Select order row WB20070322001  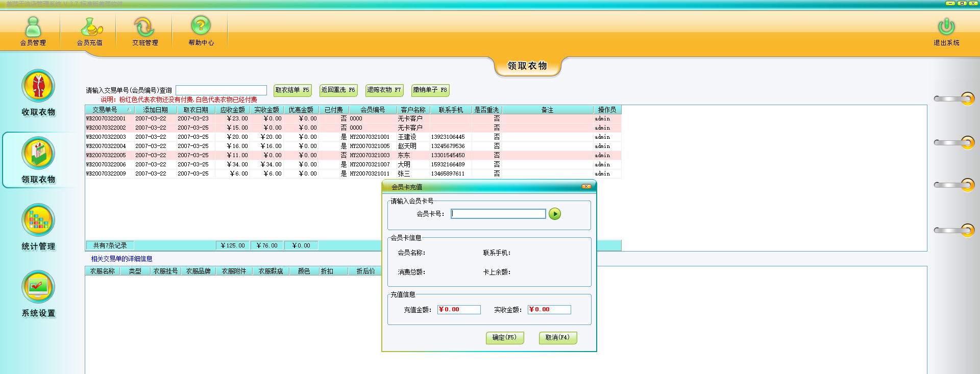click(353, 118)
